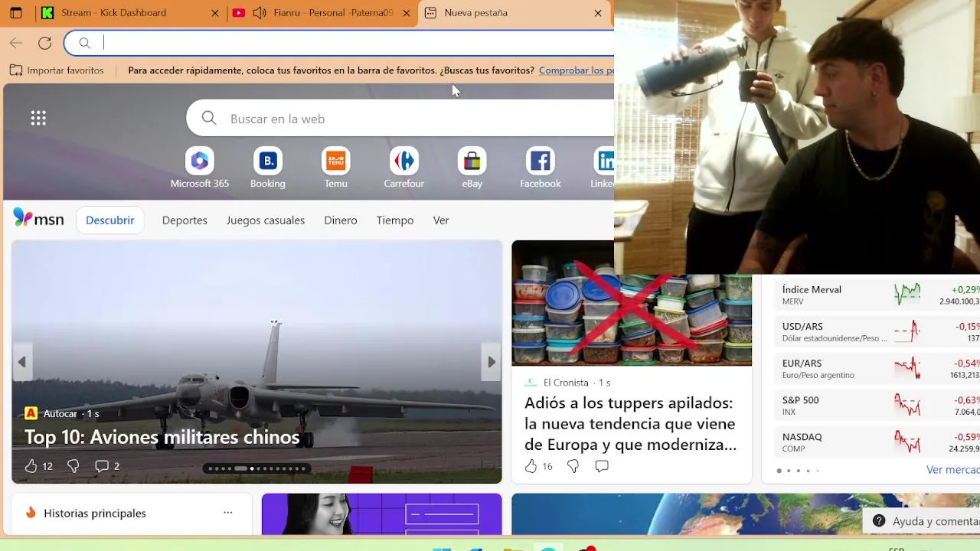
Task: Reload the current page
Action: click(45, 43)
